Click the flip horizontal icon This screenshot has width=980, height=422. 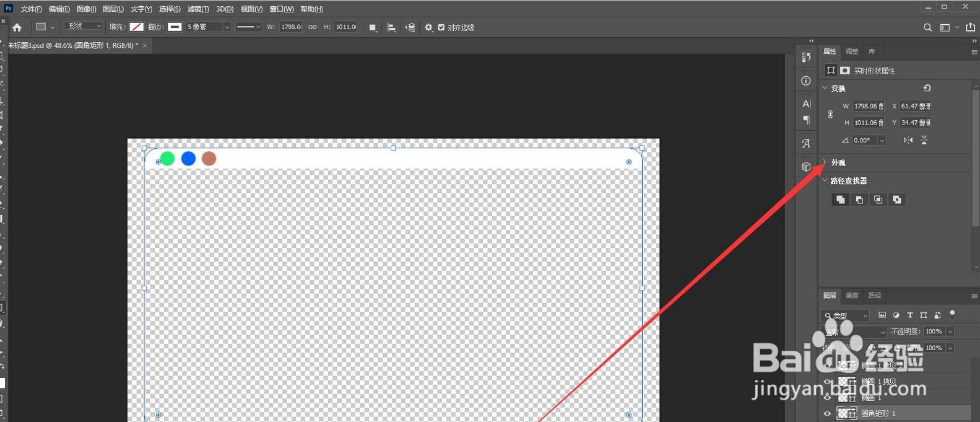[x=908, y=140]
